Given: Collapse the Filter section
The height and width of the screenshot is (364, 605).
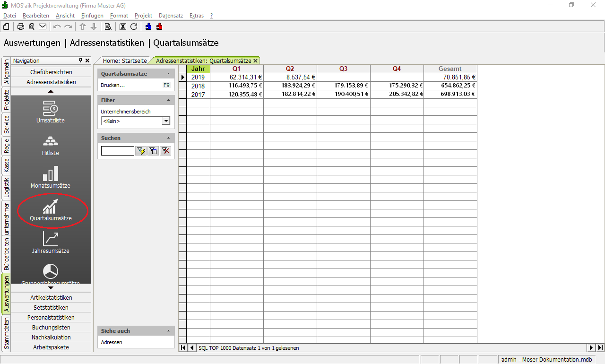Looking at the screenshot, I should coord(169,100).
